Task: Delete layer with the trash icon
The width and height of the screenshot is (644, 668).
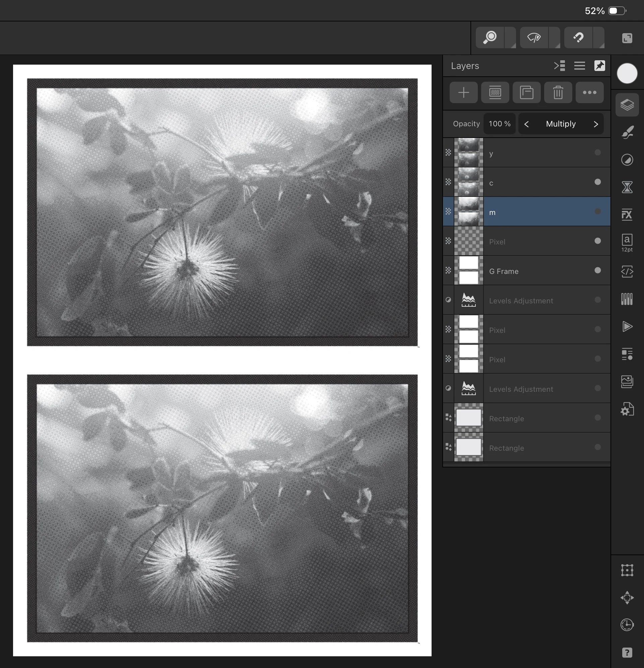Action: [x=558, y=92]
